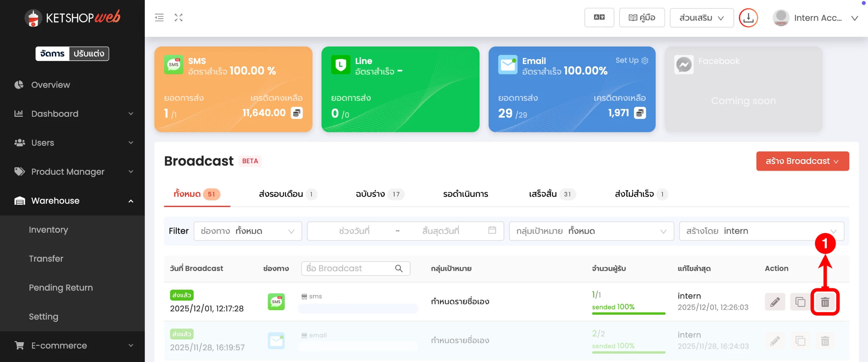This screenshot has width=868, height=362.
Task: Click the SMS credit coins icon
Action: coord(297,113)
